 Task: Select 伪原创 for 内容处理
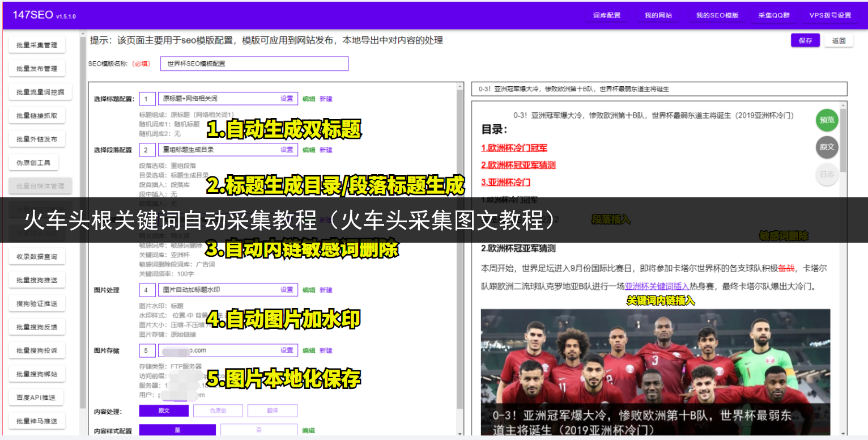click(218, 411)
